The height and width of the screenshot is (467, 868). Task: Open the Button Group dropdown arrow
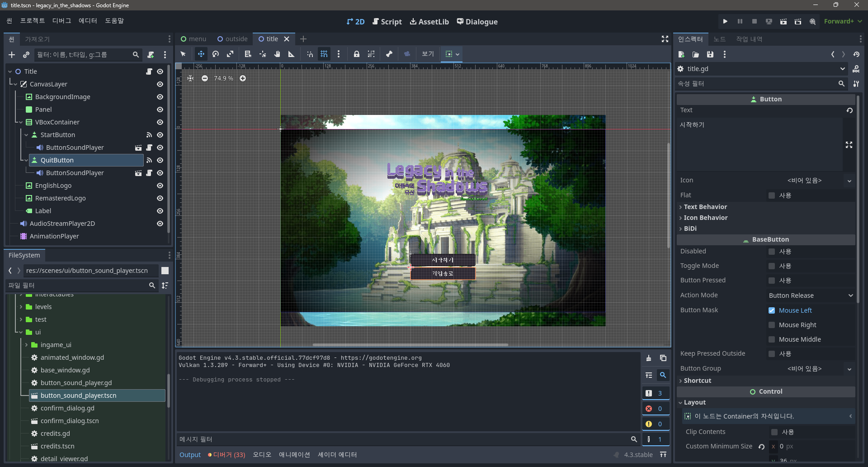click(849, 369)
